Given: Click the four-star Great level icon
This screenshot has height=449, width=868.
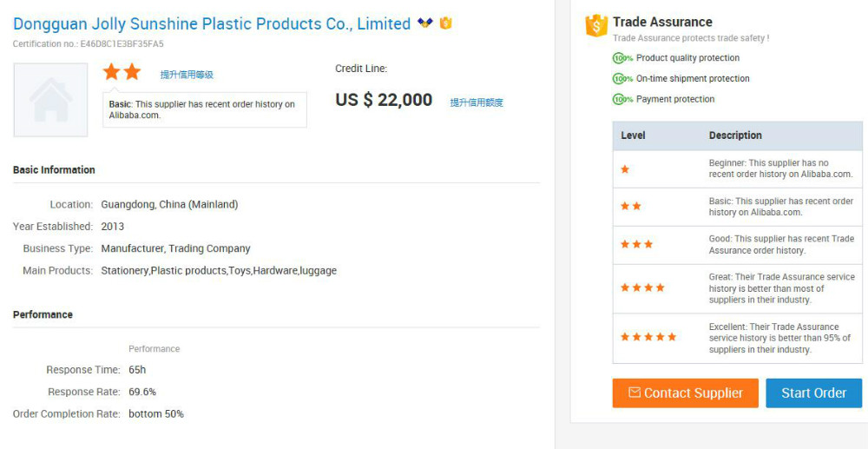Looking at the screenshot, I should click(642, 287).
